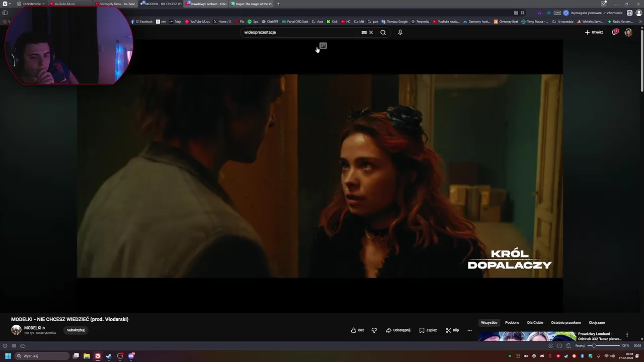The image size is (644, 362).
Task: Adjust the page zoom slider in status bar
Action: (x=604, y=346)
